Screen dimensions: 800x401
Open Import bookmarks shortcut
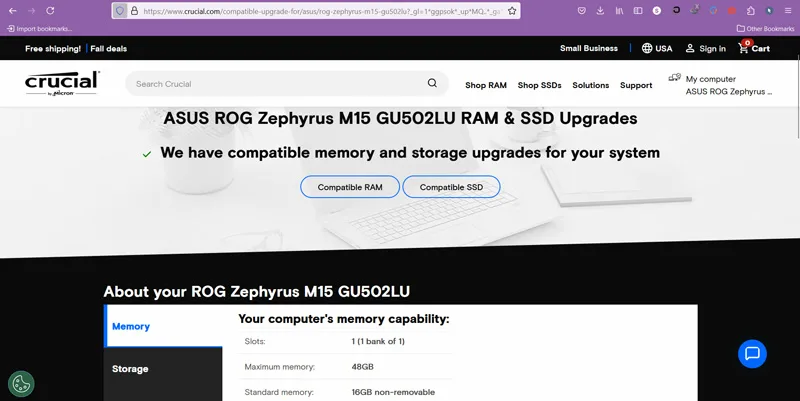click(x=39, y=29)
